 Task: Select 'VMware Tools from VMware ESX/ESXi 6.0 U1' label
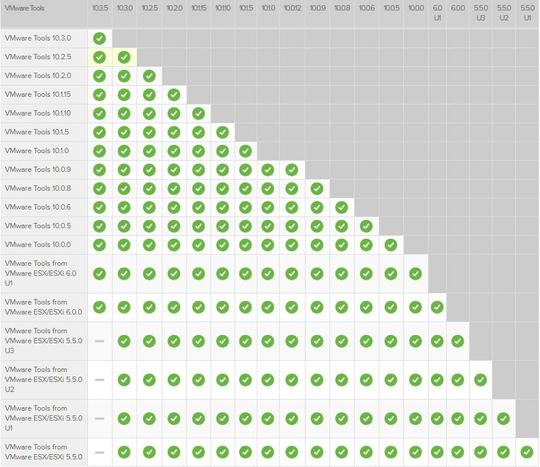click(x=41, y=273)
